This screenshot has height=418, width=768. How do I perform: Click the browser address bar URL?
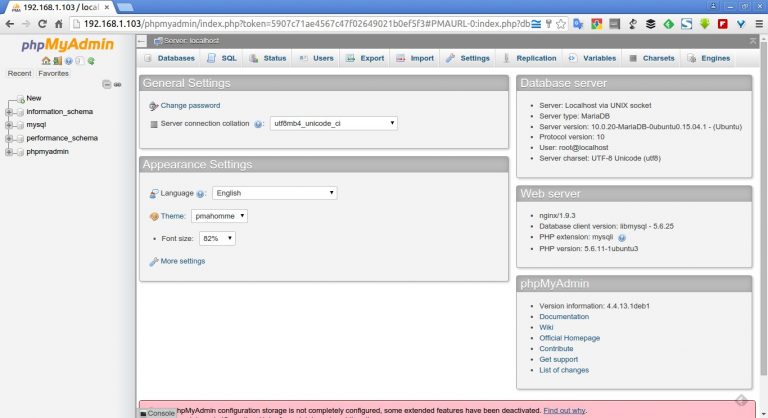(x=306, y=24)
